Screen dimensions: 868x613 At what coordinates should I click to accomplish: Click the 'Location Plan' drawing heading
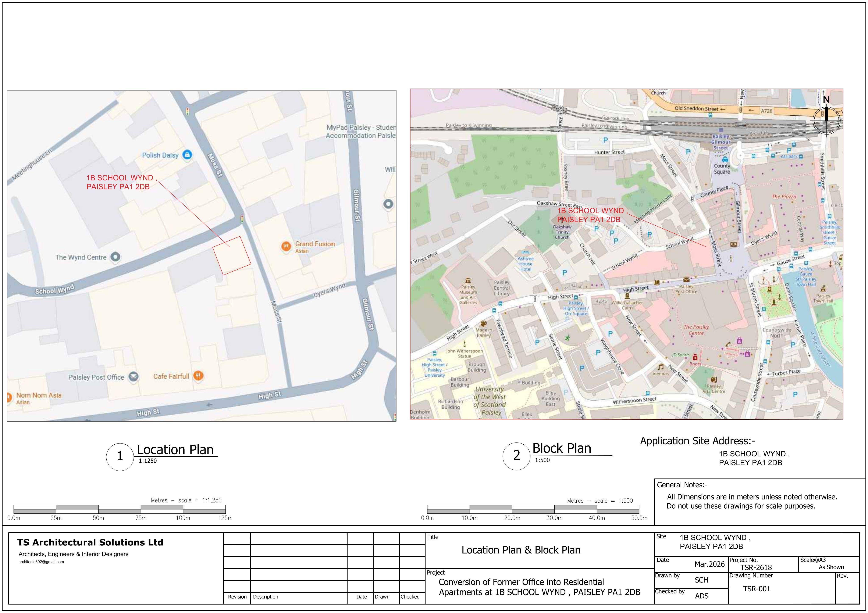pyautogui.click(x=175, y=450)
